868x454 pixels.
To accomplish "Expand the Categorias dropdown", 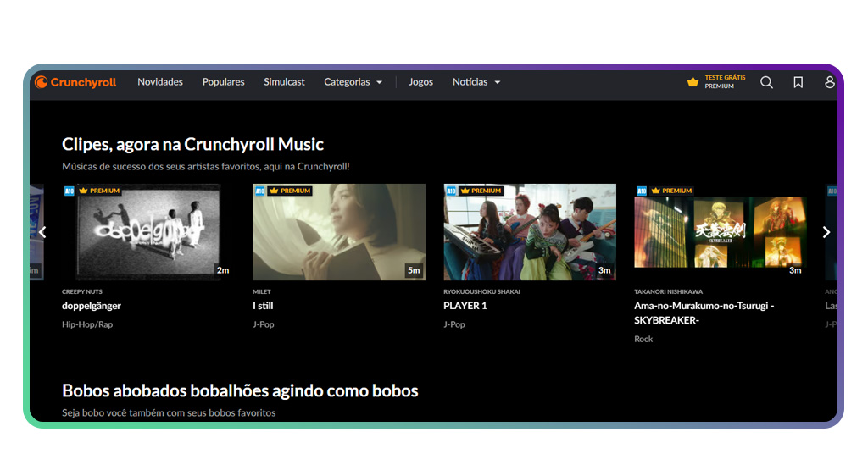I will coord(353,82).
